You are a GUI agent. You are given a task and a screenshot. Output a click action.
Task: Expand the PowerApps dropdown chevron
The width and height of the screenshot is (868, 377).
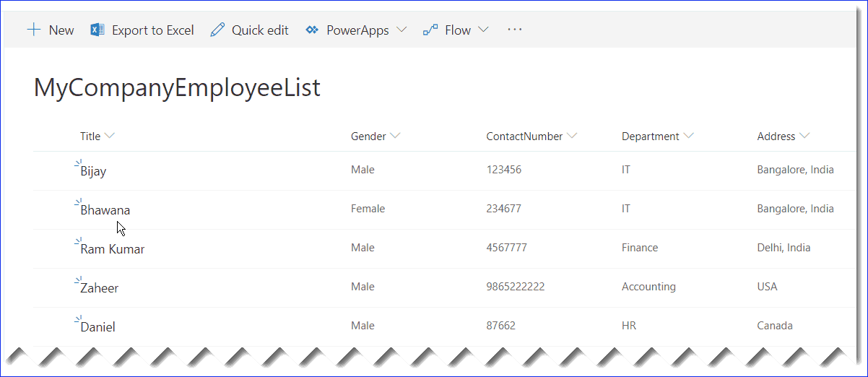(x=402, y=30)
